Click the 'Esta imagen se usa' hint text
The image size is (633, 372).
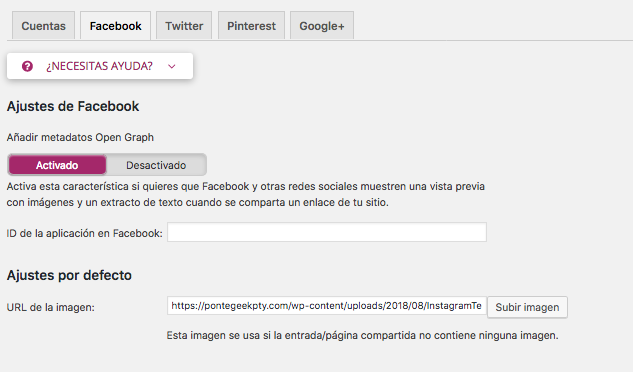pos(363,335)
